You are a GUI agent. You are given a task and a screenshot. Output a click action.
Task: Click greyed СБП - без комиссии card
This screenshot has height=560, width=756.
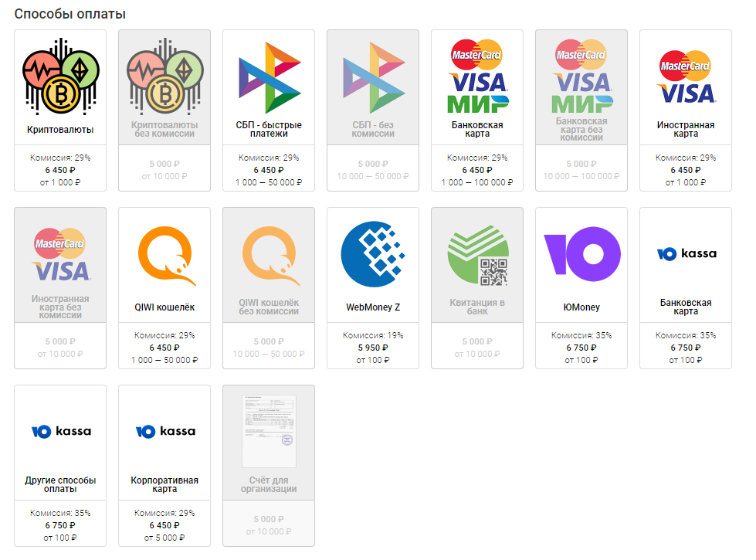coord(373,110)
